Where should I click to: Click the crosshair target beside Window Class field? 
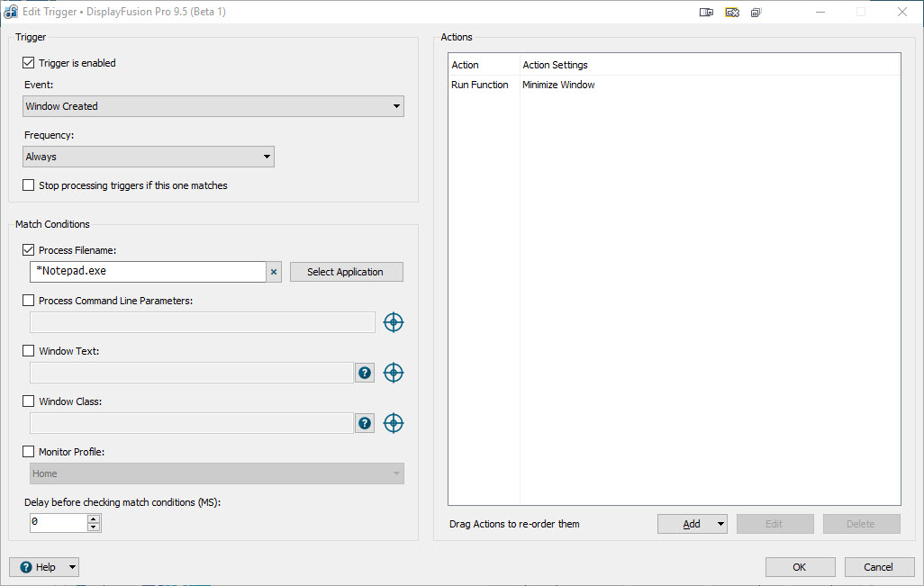tap(393, 423)
